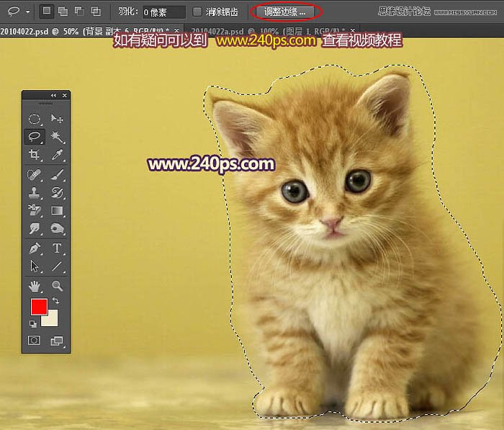Select the Clone Stamp tool

[35, 192]
